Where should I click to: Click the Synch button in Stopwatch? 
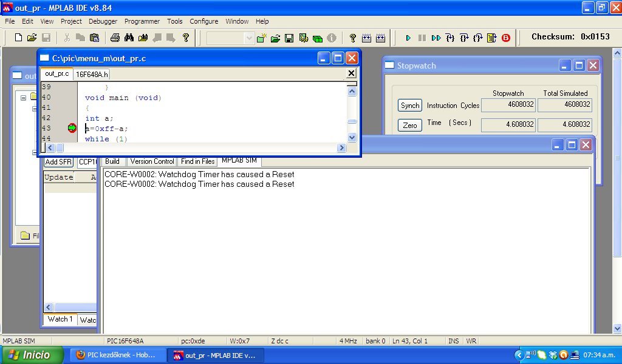410,106
